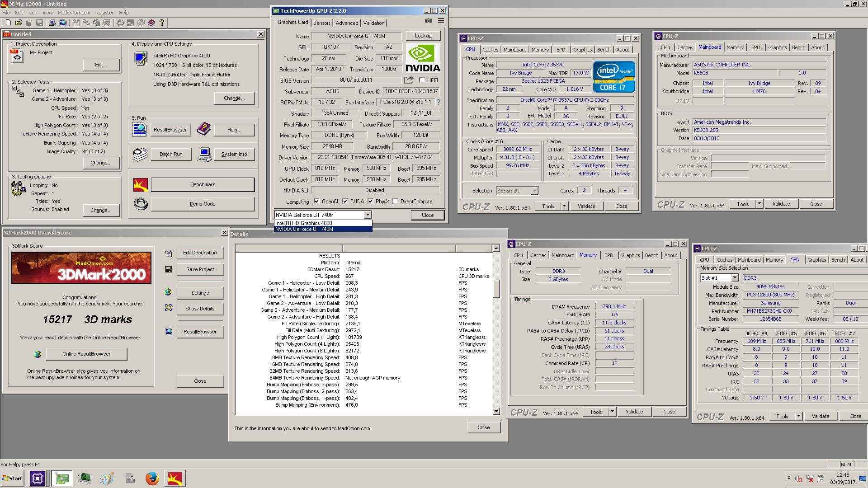The height and width of the screenshot is (488, 868).
Task: Click the Open project folder toolbar icon
Action: 19,23
